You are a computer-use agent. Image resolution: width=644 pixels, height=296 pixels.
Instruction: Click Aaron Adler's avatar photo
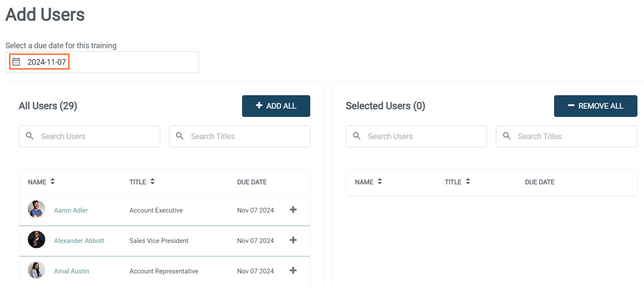[37, 210]
